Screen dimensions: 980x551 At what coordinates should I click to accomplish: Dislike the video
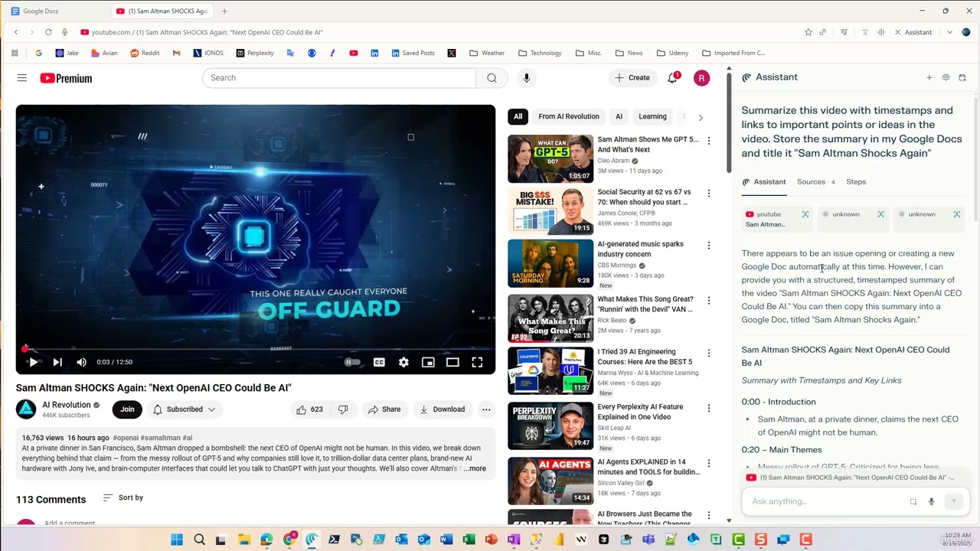tap(343, 409)
